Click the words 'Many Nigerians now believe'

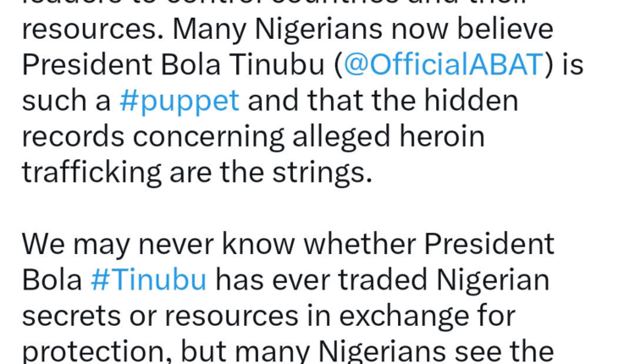(x=363, y=30)
